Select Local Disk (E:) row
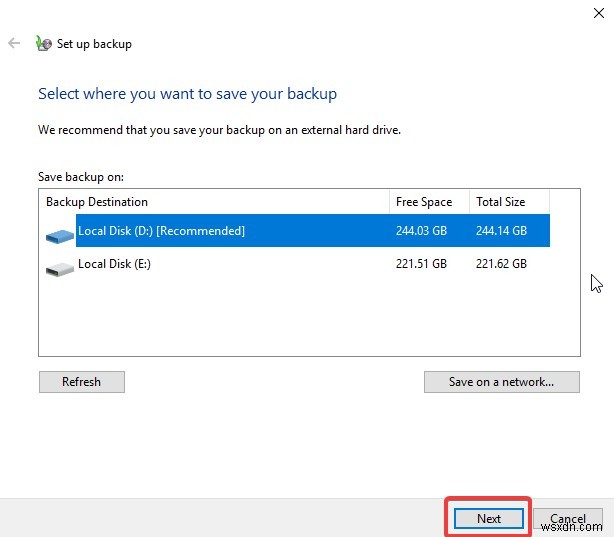 pos(298,264)
